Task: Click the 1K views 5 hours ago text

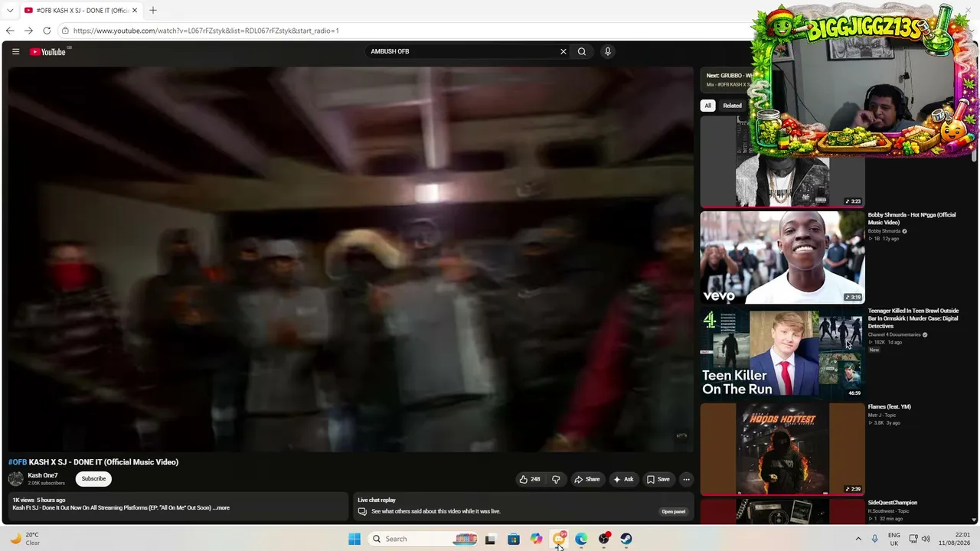Action: click(x=39, y=500)
